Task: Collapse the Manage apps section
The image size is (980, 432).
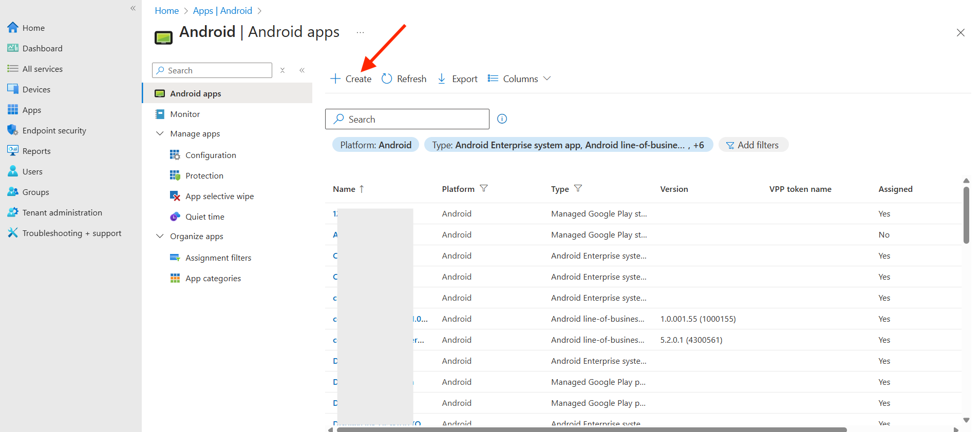Action: pos(160,133)
